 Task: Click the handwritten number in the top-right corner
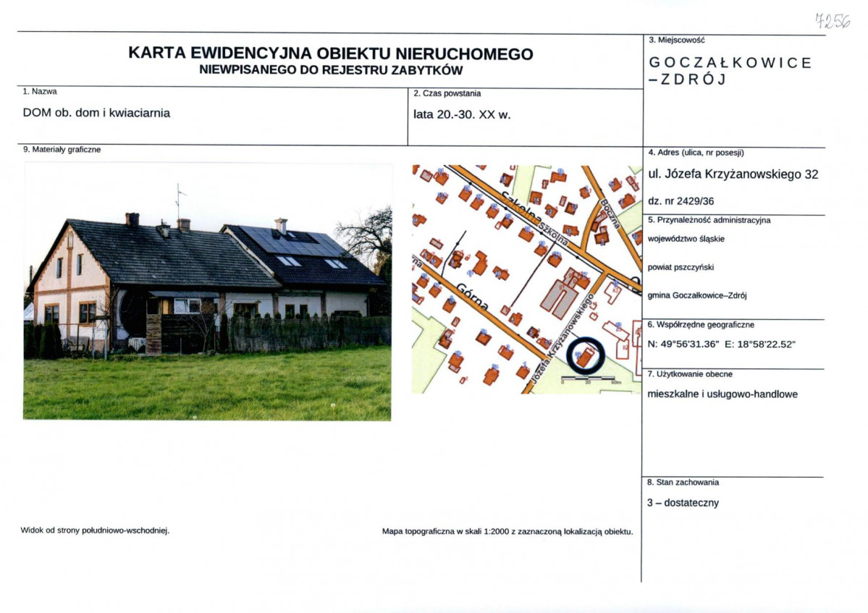pyautogui.click(x=833, y=22)
